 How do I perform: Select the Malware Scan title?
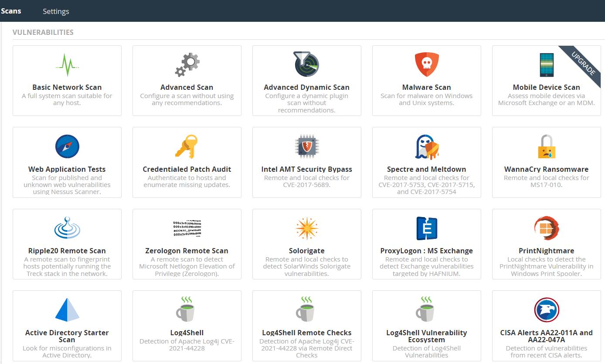click(427, 87)
